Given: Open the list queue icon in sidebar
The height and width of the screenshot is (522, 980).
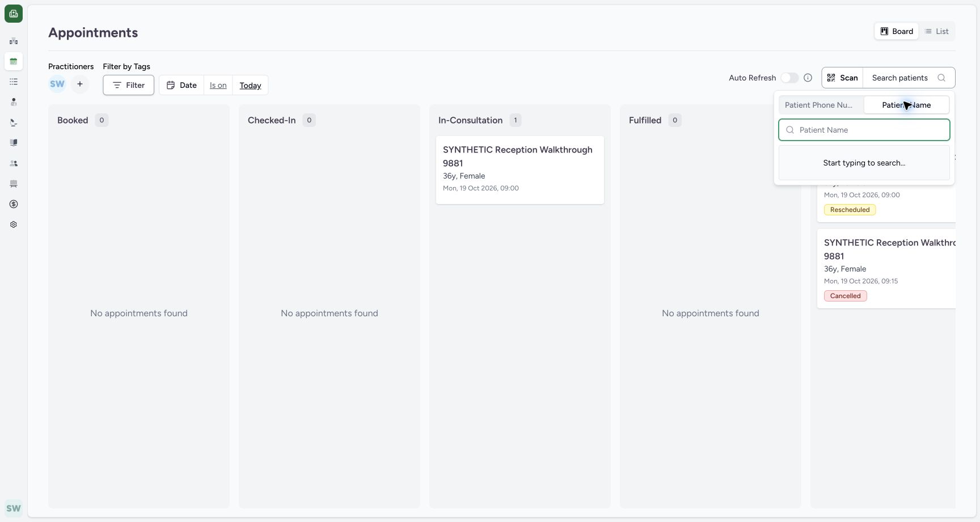Looking at the screenshot, I should coord(14,82).
